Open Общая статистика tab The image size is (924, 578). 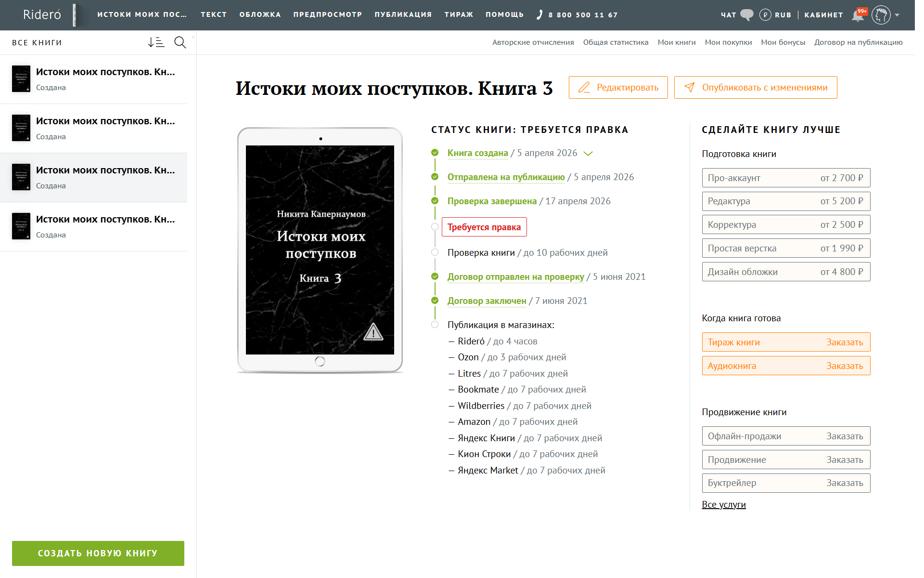coord(616,42)
